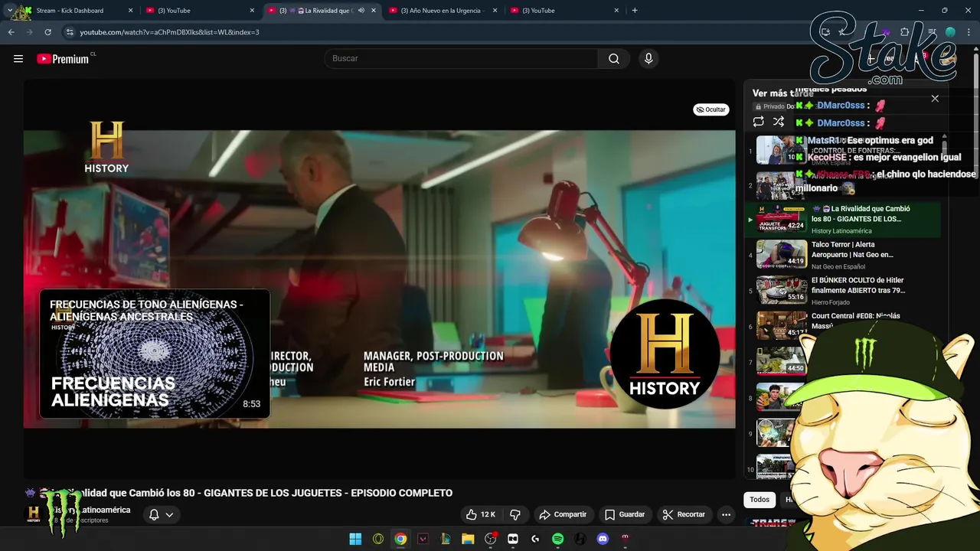Viewport: 980px width, 551px height.
Task: Toggle playlist loop button
Action: 758,122
